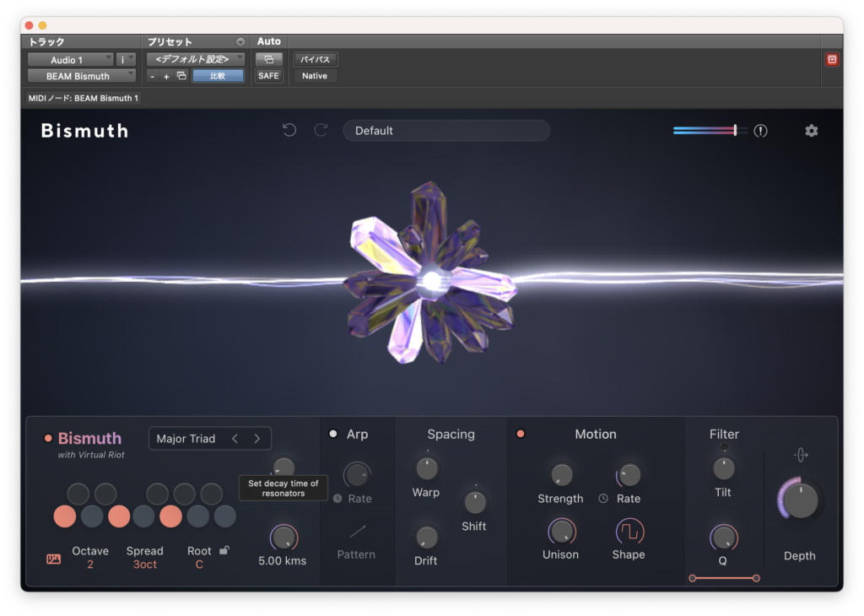
Task: Click the トラック header label
Action: (x=46, y=42)
